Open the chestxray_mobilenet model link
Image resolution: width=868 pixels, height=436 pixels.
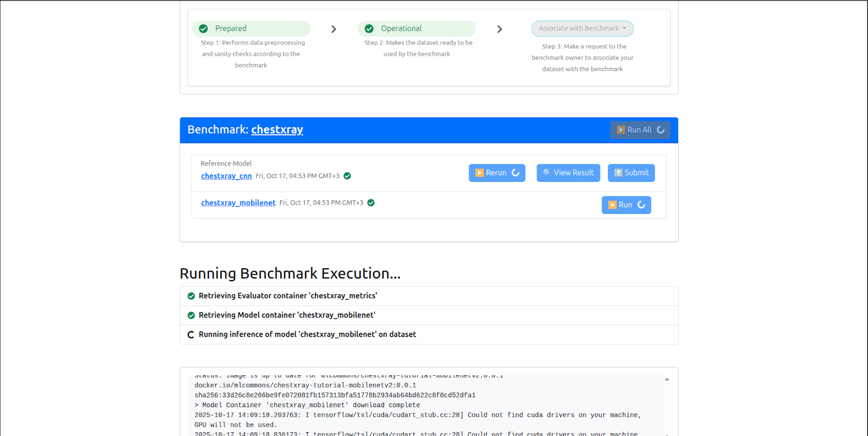pos(238,203)
